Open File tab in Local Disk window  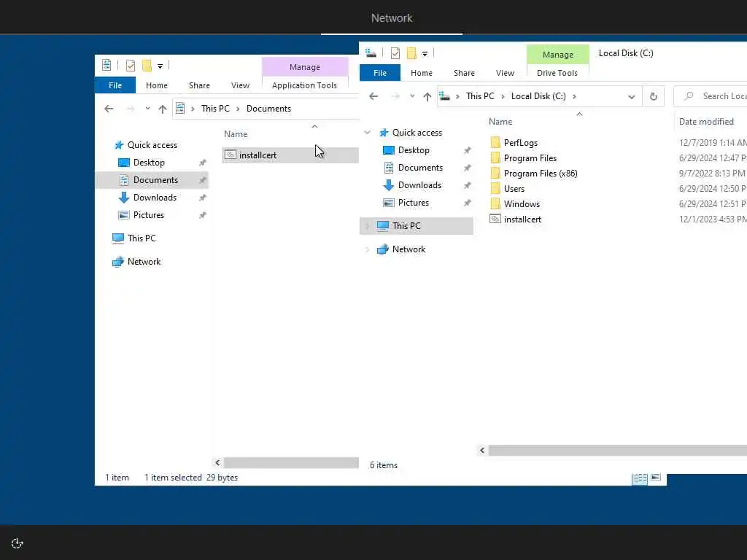click(379, 73)
